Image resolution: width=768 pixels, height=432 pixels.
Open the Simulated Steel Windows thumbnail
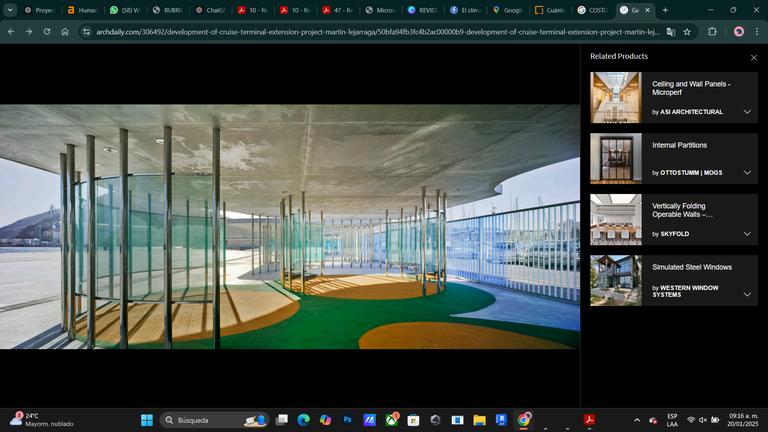click(616, 281)
